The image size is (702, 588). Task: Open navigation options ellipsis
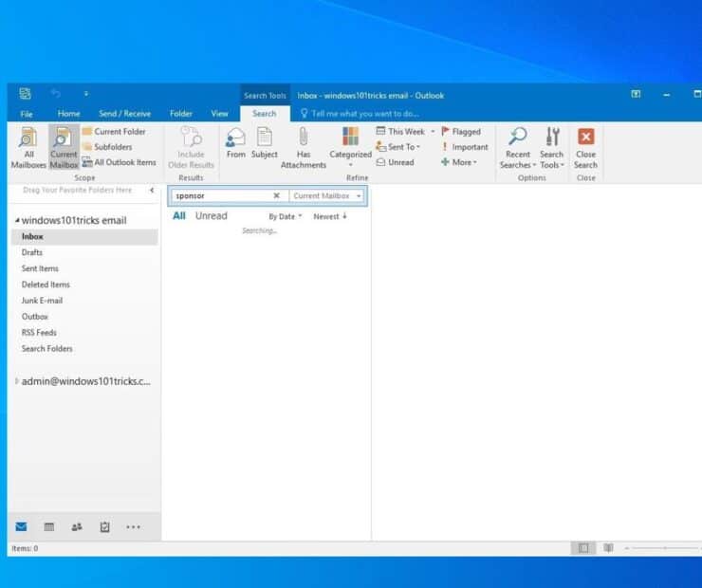133,527
